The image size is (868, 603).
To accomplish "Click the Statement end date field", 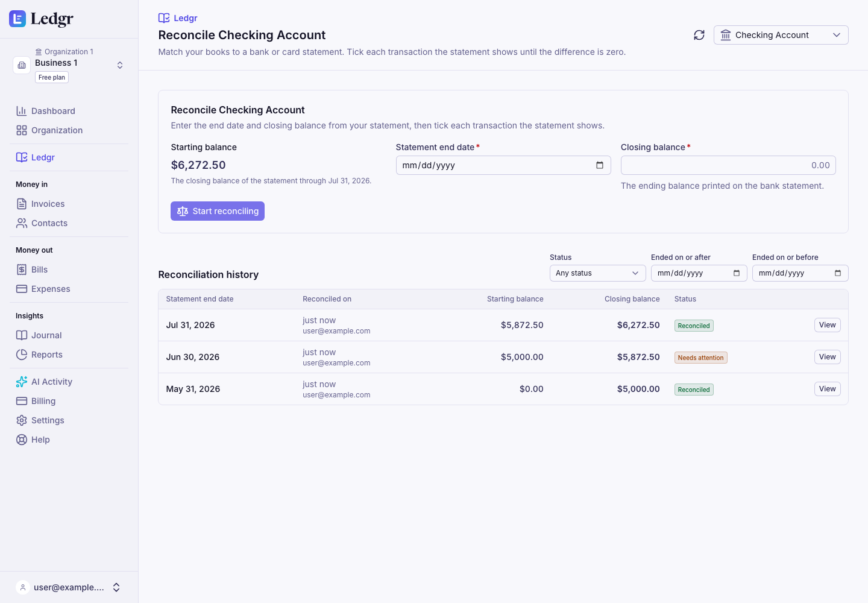I will click(503, 165).
